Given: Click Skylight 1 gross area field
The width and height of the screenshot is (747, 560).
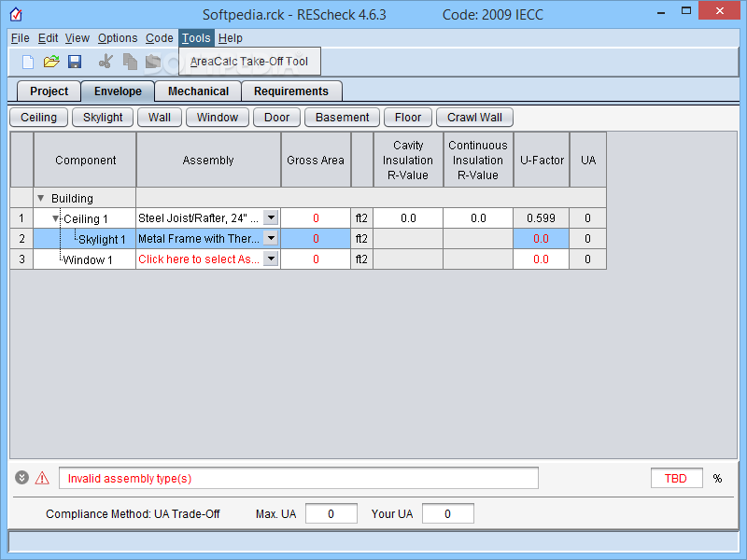Looking at the screenshot, I should pyautogui.click(x=316, y=239).
